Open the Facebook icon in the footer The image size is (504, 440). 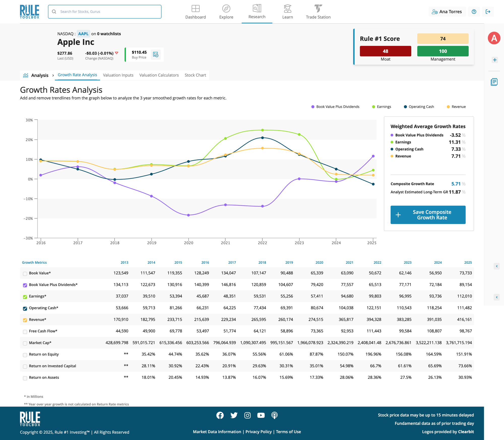click(x=220, y=415)
